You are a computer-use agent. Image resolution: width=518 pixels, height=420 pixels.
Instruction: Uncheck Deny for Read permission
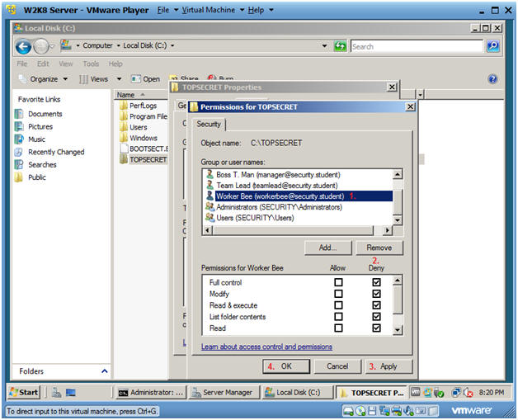376,328
